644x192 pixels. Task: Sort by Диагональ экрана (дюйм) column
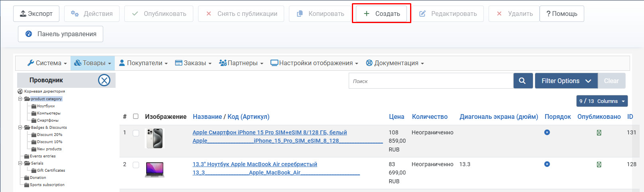coord(499,116)
